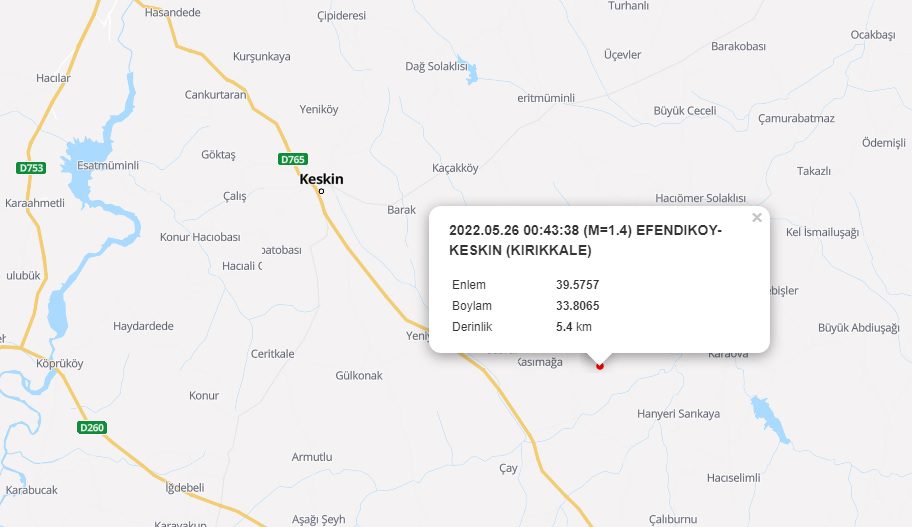Click the Keskin town label

click(x=321, y=179)
